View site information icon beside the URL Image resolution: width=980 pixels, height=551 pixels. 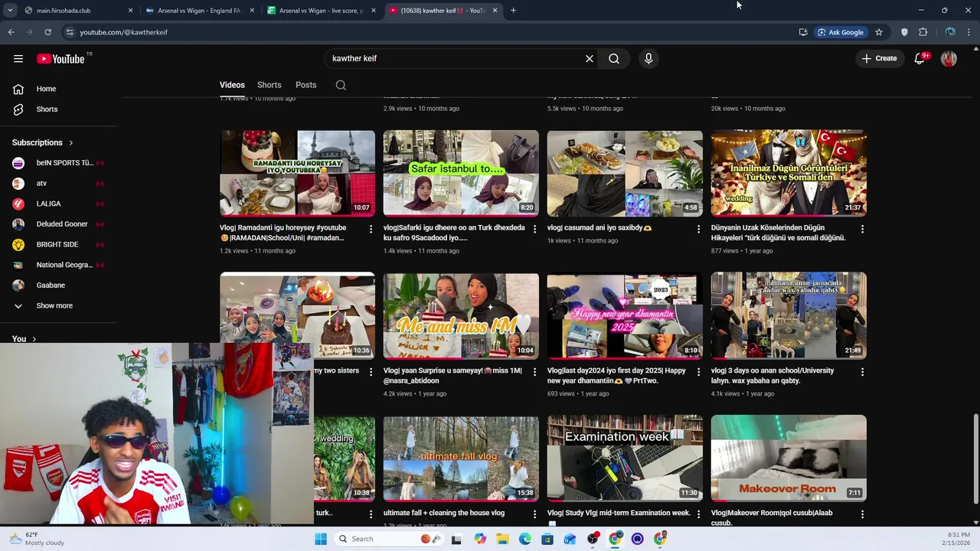[70, 32]
